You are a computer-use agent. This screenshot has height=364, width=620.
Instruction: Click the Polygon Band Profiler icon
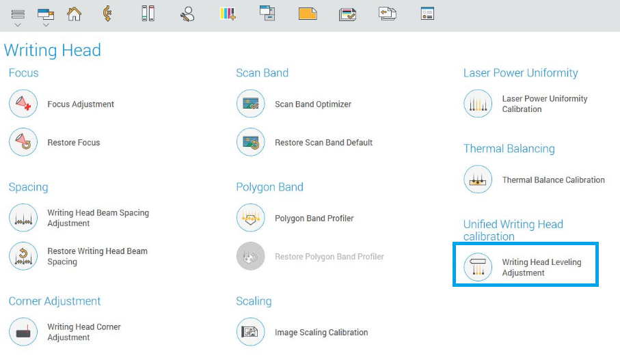tap(251, 218)
